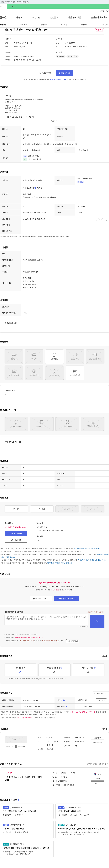Image resolution: width=109 pixels, height=868 pixels.
Task: Click the 메일로 질문하기 button
Action: (73, 641)
